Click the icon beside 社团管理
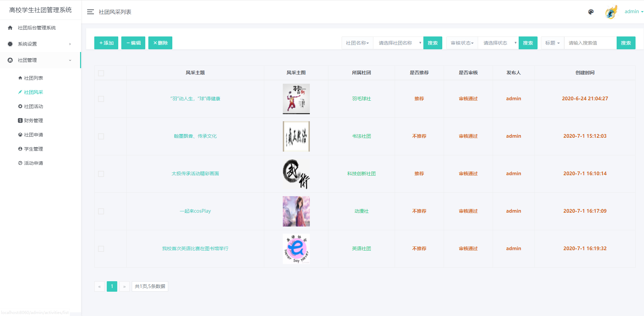 [10, 60]
